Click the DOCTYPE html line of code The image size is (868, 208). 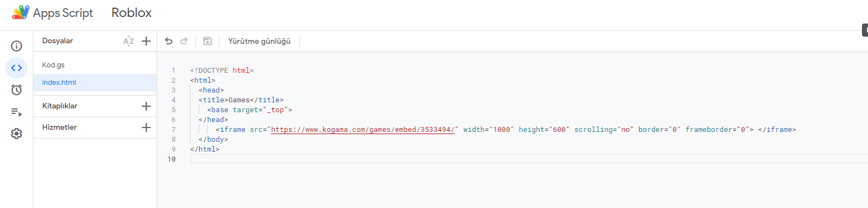pos(222,71)
